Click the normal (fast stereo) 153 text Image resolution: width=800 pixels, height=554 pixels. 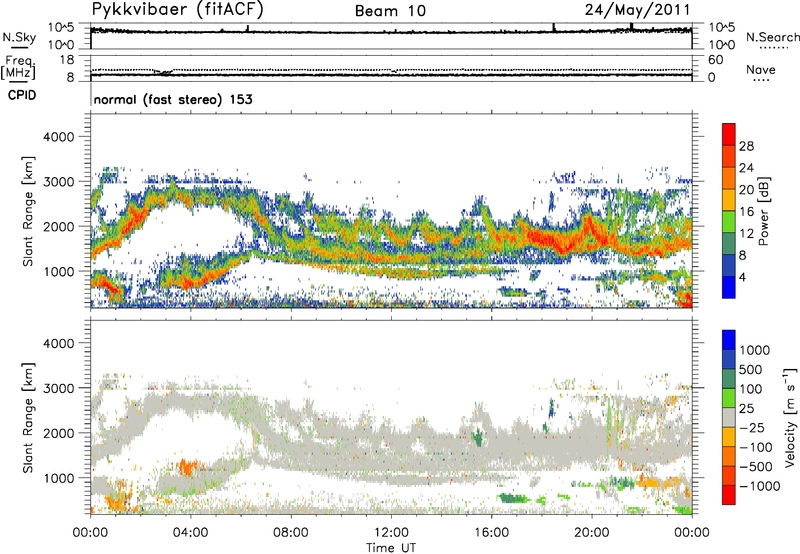click(173, 99)
